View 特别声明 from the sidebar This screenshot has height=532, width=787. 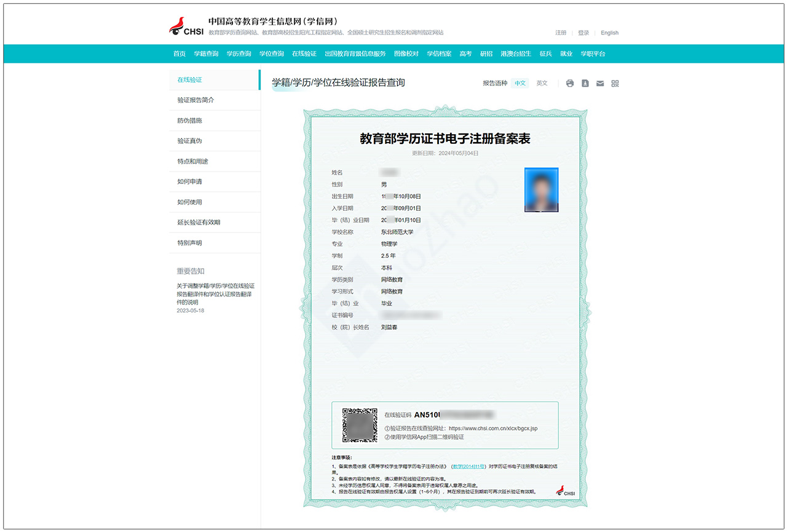(x=189, y=242)
